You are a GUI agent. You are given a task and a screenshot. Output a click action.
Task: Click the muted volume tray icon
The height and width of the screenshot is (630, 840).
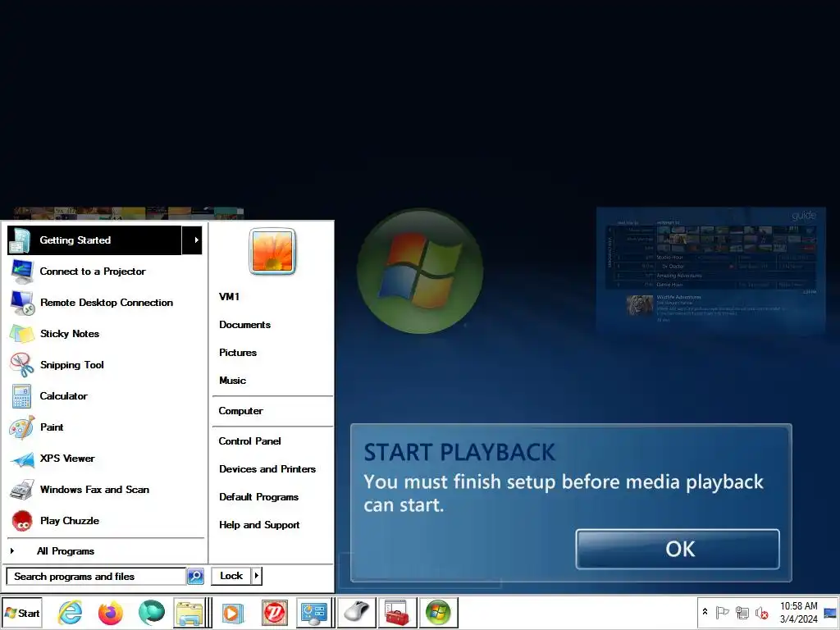point(761,612)
